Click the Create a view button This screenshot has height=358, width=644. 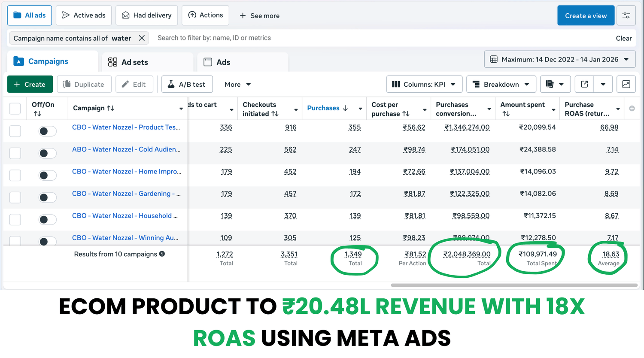[x=586, y=15]
